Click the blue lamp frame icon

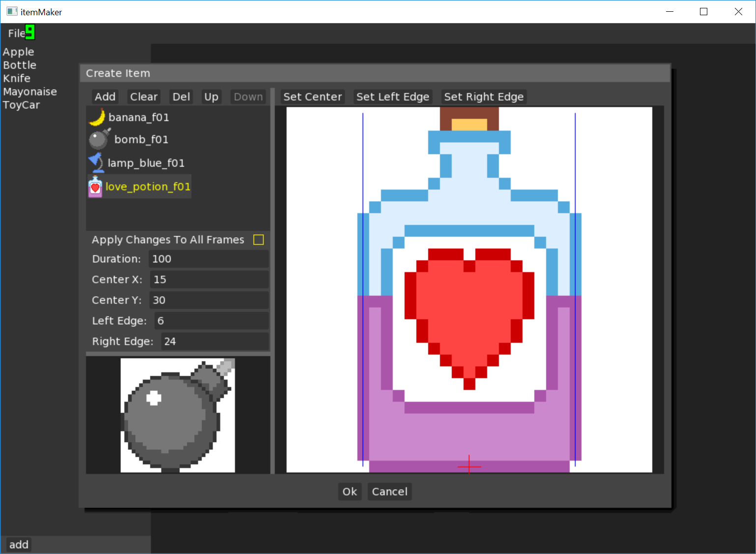coord(96,162)
